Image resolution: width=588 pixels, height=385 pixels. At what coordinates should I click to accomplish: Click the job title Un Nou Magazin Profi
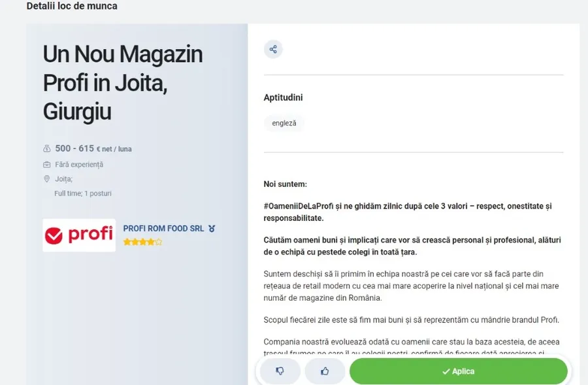click(x=123, y=83)
